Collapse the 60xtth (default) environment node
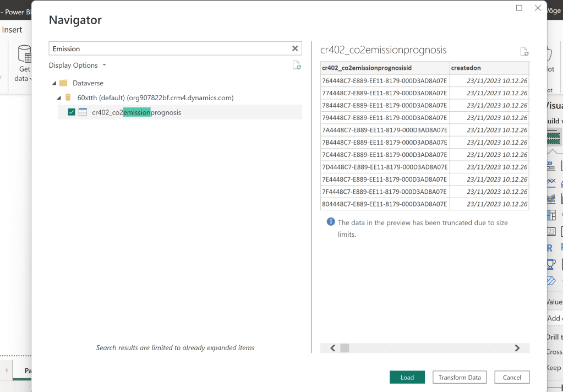The height and width of the screenshot is (392, 563). 59,98
